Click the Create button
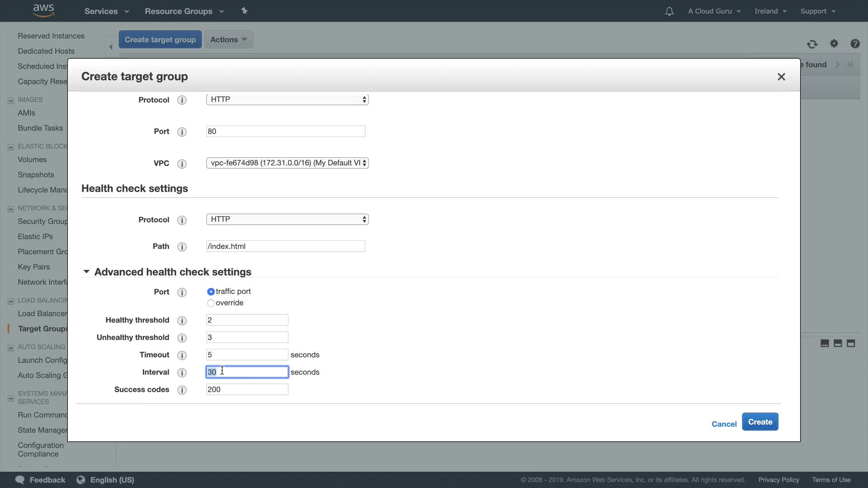The height and width of the screenshot is (488, 868). 759,422
